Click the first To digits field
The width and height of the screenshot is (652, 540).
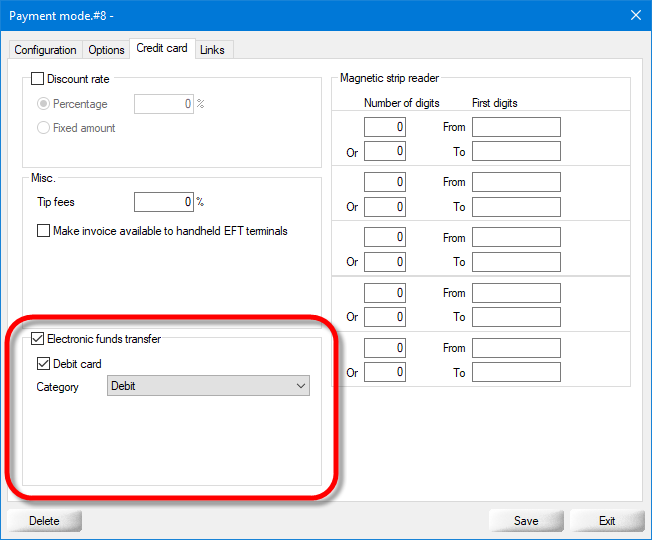point(516,151)
